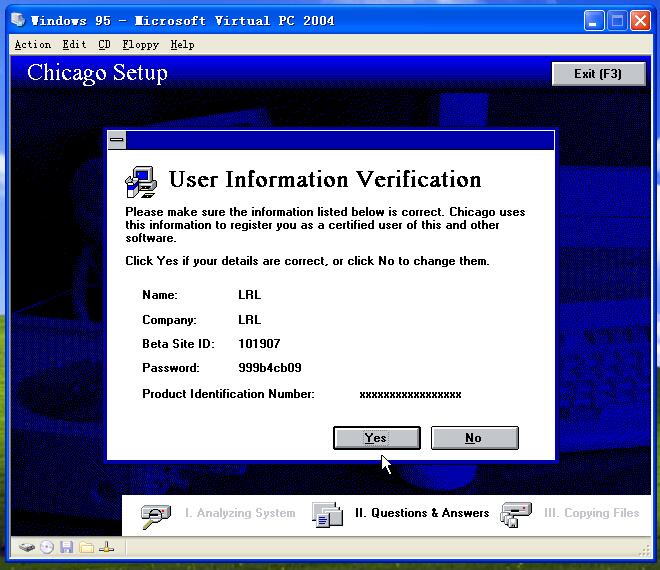Click the Company value LRL
Image resolution: width=660 pixels, height=570 pixels.
(250, 320)
